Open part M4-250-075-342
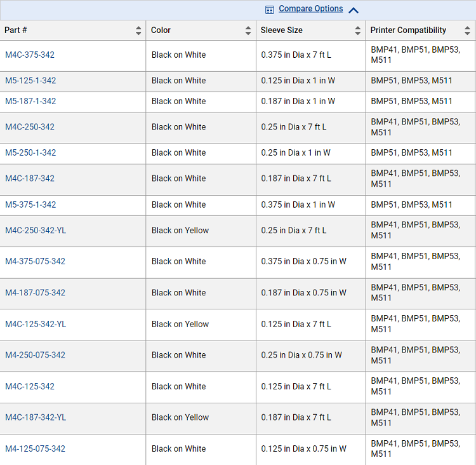 coord(35,355)
